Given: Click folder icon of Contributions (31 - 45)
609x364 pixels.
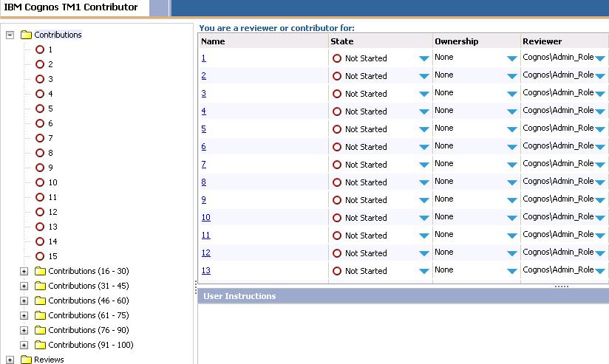Looking at the screenshot, I should [40, 286].
